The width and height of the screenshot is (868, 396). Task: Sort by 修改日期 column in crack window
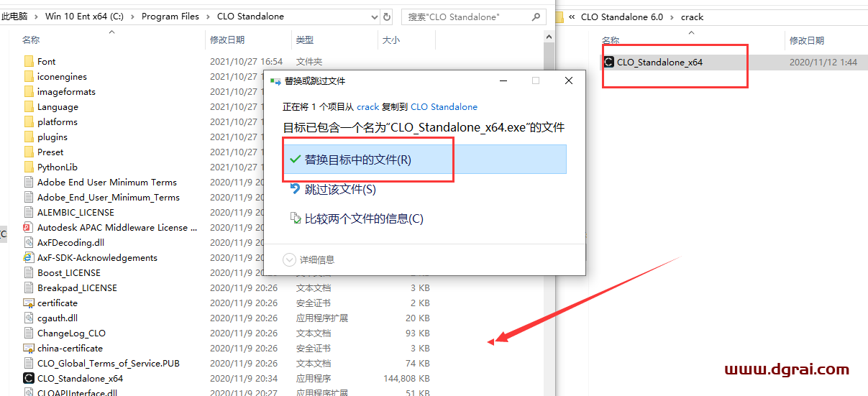(807, 41)
